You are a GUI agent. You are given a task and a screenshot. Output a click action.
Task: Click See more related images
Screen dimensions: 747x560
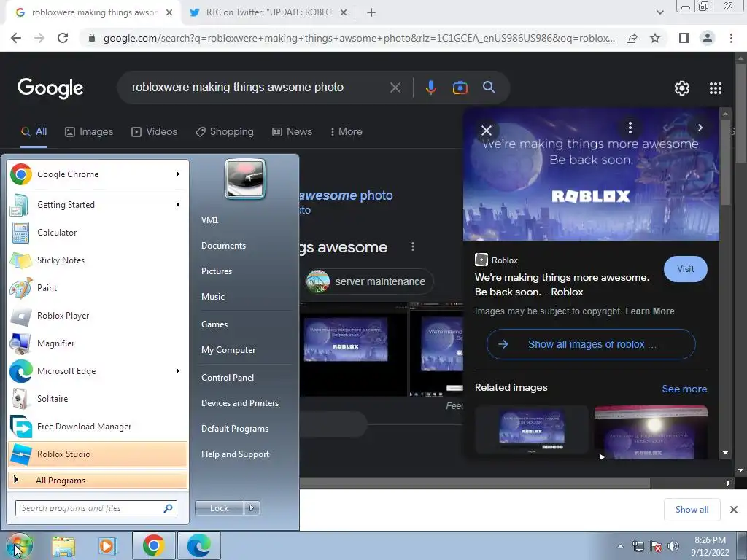[x=684, y=389]
